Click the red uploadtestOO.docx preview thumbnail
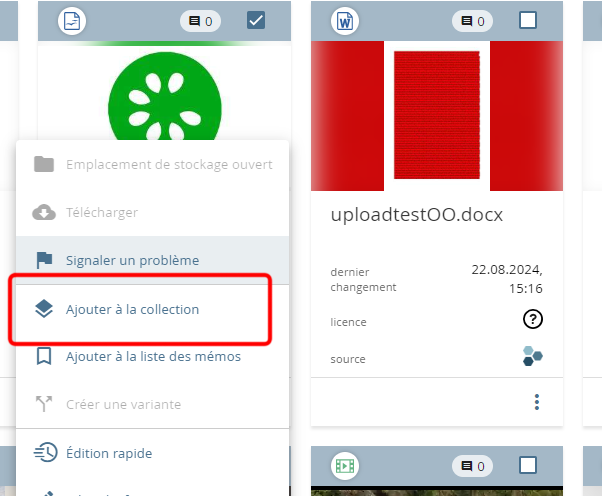The height and width of the screenshot is (496, 602). [437, 116]
